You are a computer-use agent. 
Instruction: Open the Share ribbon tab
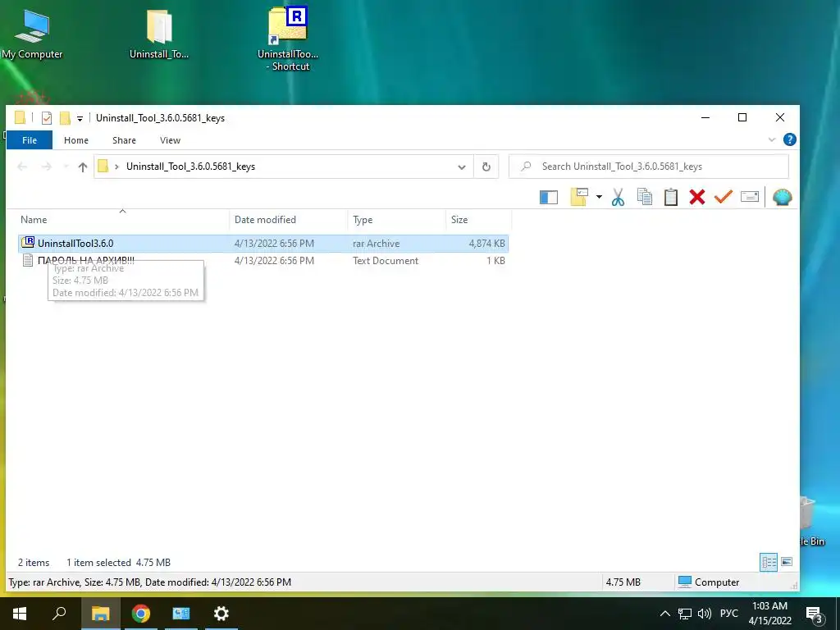click(124, 140)
